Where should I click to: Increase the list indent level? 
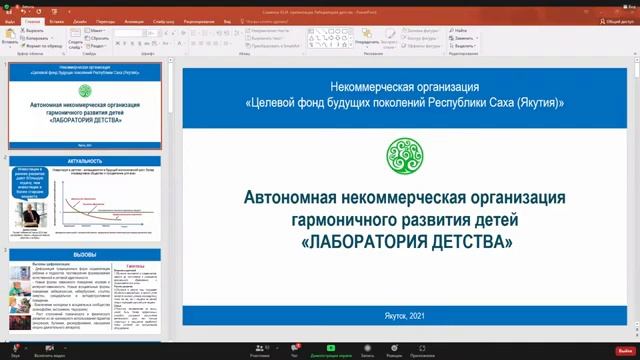point(226,33)
